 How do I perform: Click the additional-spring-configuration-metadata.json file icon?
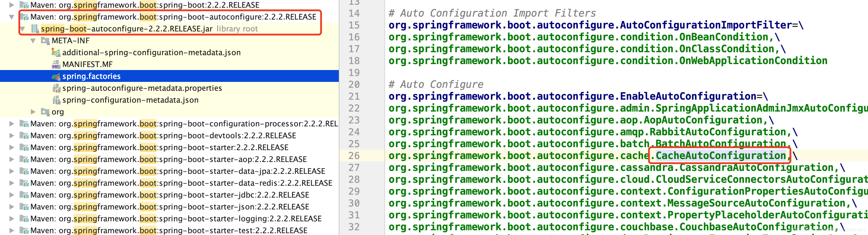pos(56,52)
